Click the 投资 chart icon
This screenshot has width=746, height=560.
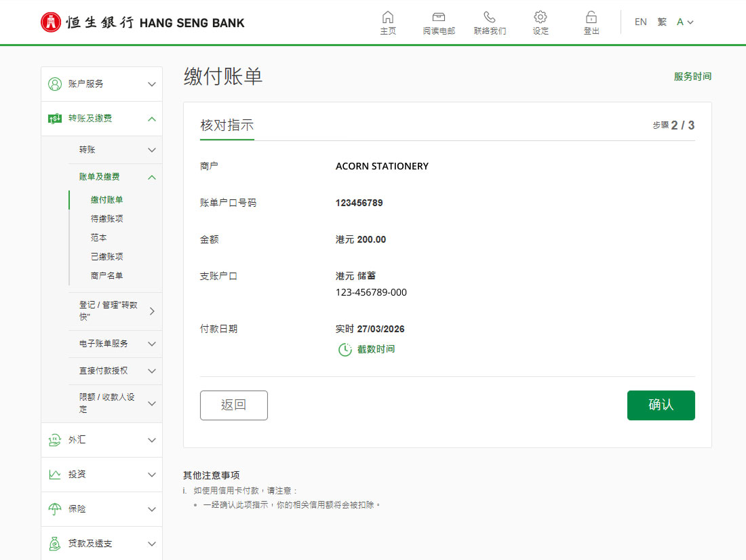(55, 475)
